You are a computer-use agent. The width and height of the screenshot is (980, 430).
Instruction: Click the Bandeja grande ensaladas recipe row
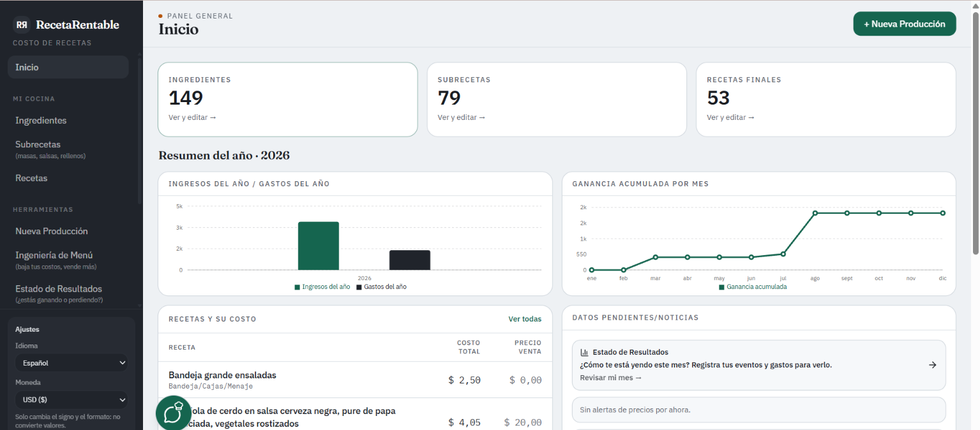click(355, 380)
